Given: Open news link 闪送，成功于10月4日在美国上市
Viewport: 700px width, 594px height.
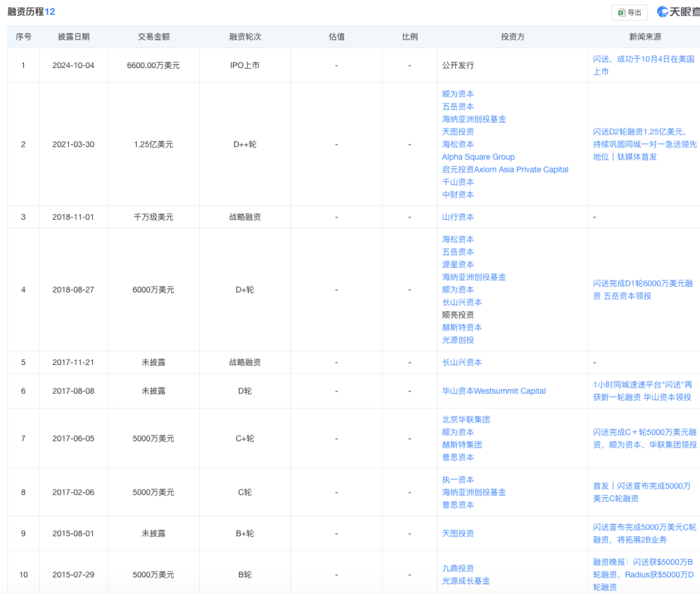Looking at the screenshot, I should [644, 65].
